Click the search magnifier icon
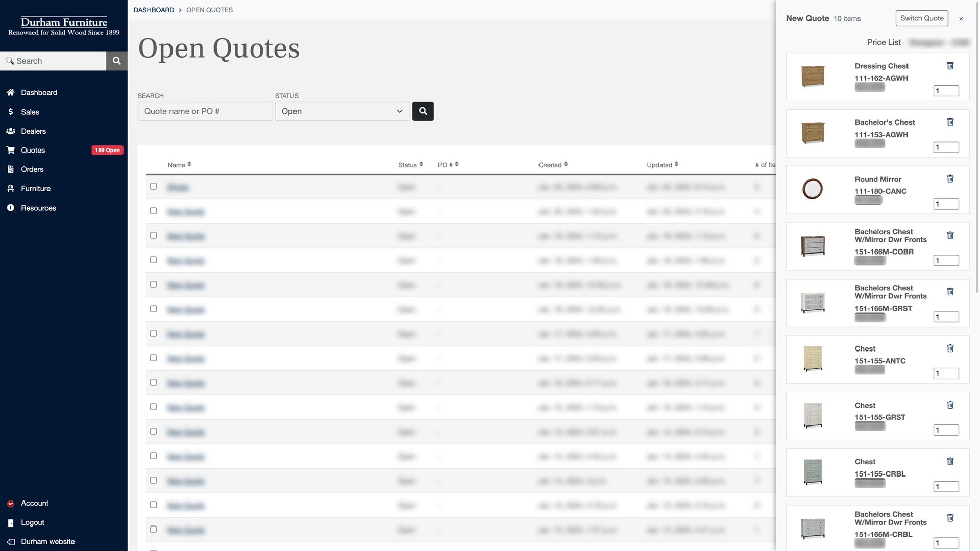980x551 pixels. pyautogui.click(x=116, y=61)
